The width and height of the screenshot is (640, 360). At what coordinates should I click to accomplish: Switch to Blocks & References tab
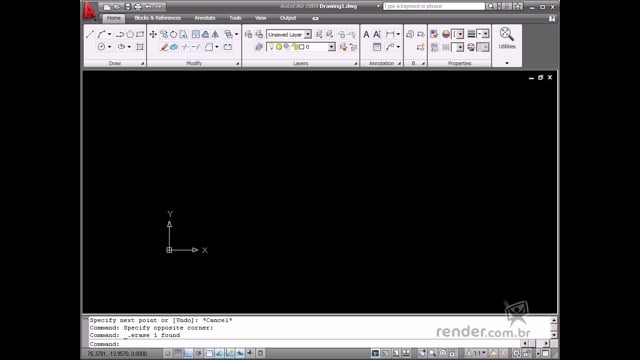(x=158, y=18)
